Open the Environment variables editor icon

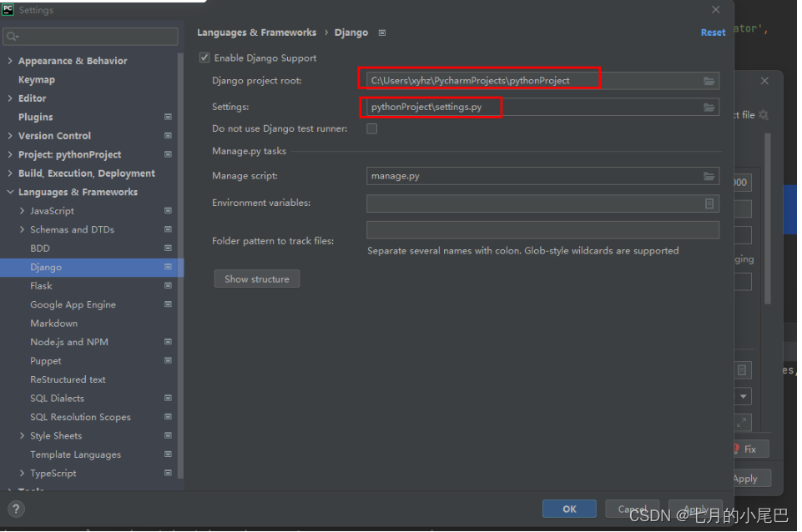pos(709,203)
